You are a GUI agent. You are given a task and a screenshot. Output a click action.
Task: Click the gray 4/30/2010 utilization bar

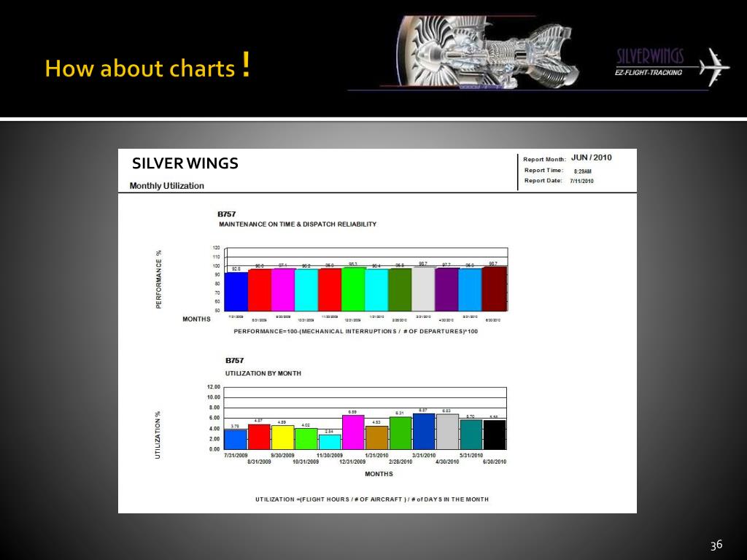coord(447,432)
